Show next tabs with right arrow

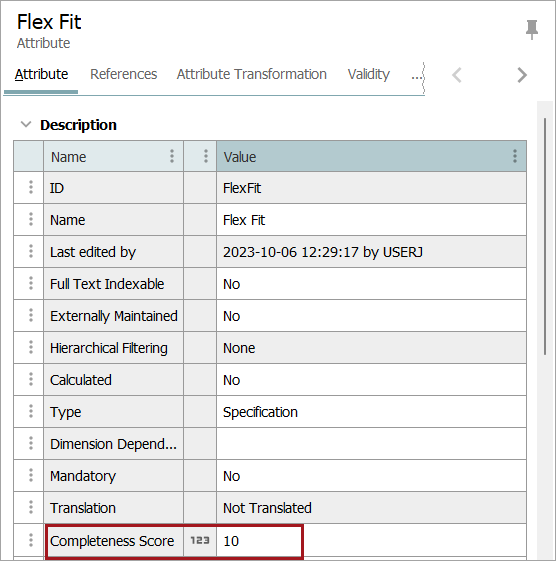point(522,75)
